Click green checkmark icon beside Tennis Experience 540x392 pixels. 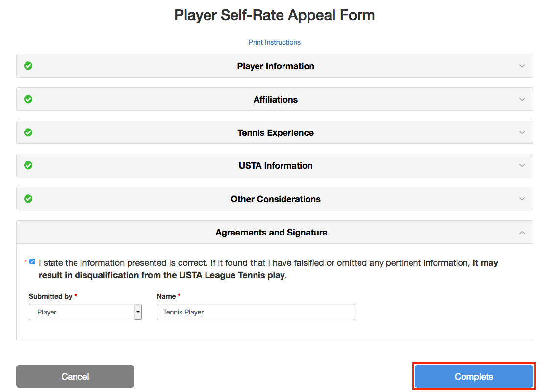click(28, 132)
